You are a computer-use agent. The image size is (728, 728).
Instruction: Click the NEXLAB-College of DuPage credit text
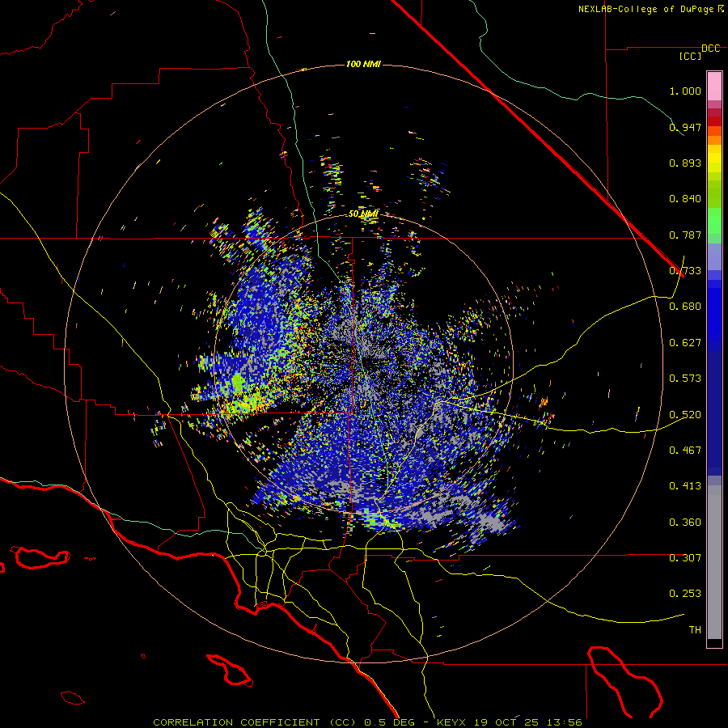tap(645, 9)
